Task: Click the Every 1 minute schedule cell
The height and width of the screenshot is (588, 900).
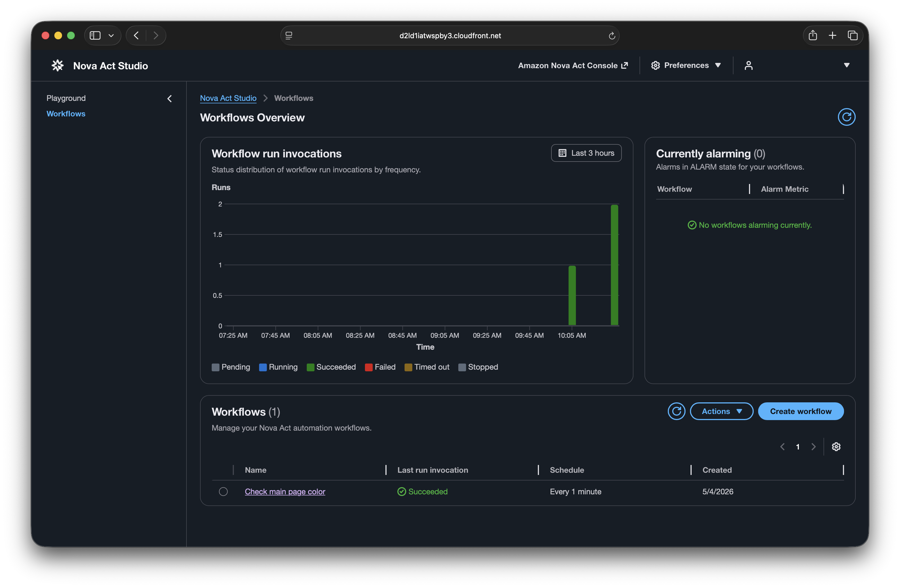Action: tap(576, 491)
